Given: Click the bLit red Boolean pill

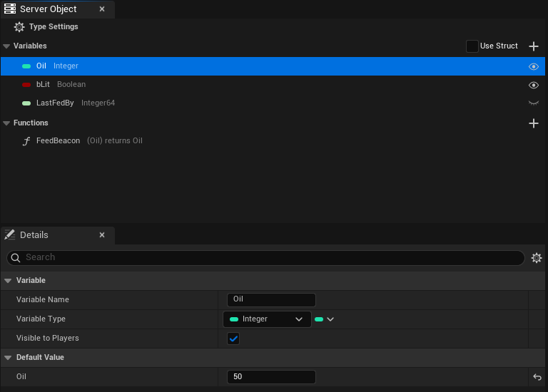Looking at the screenshot, I should point(26,85).
